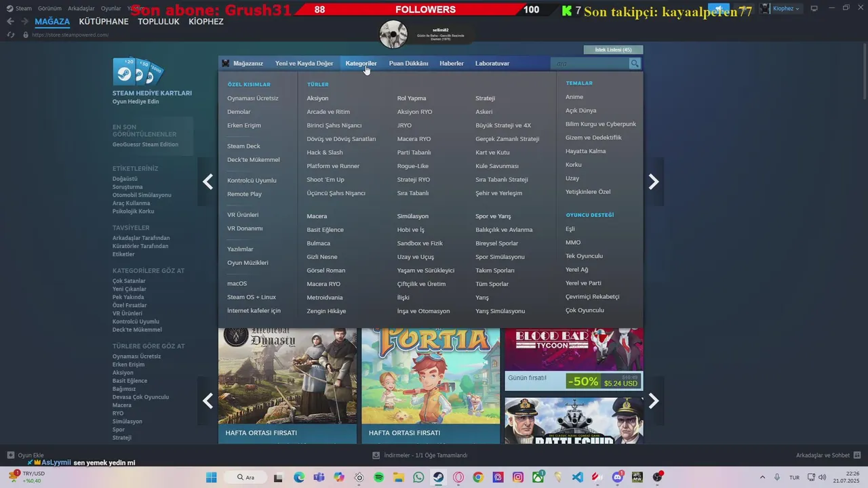Select the Rogue-Like genre

coord(413,166)
